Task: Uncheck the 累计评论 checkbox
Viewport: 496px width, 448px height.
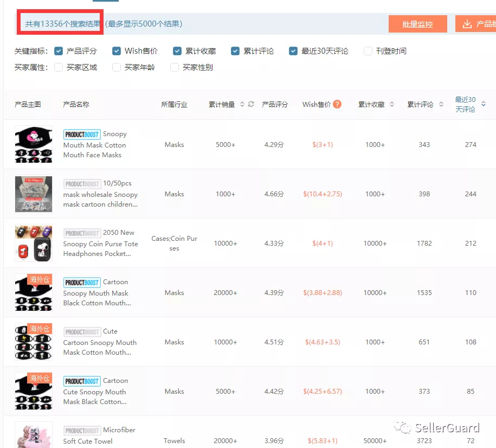Action: (235, 51)
